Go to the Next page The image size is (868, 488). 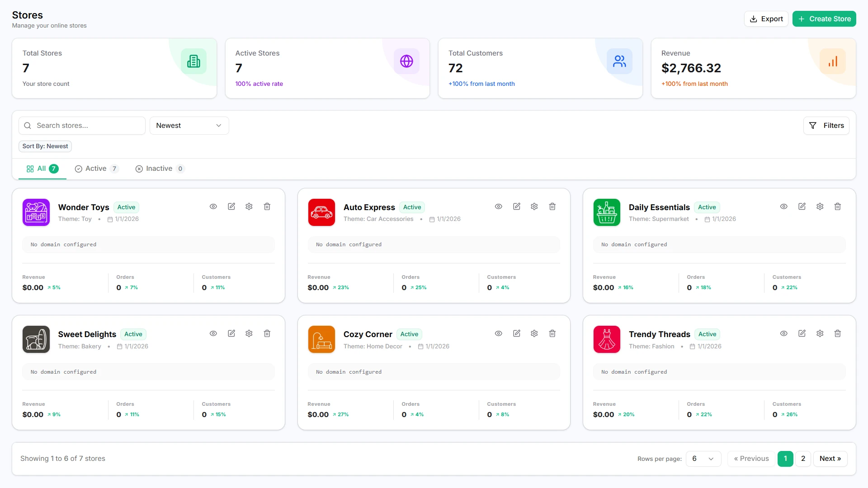830,459
